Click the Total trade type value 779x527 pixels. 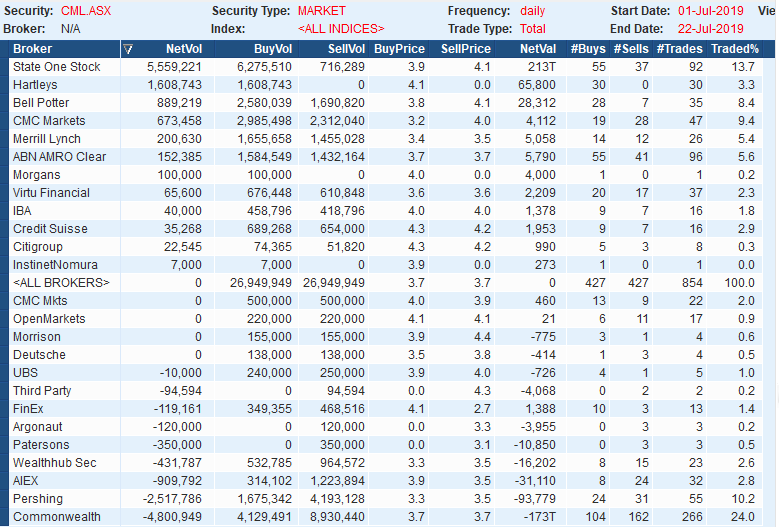tap(533, 29)
